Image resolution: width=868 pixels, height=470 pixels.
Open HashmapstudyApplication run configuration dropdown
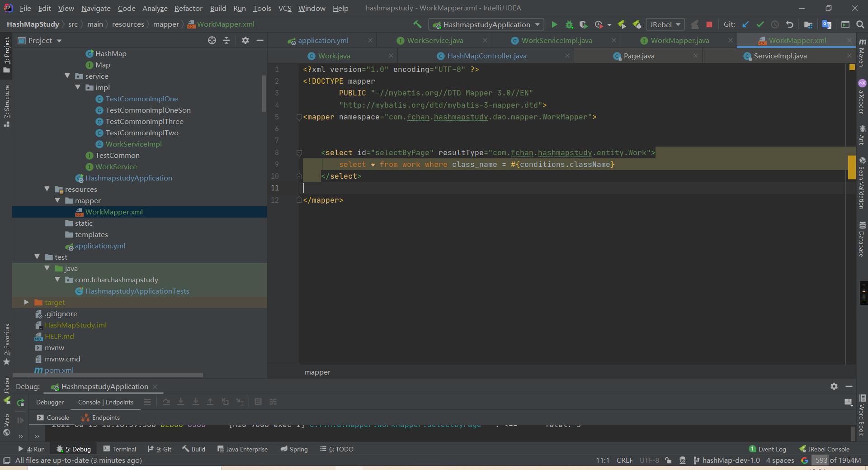(486, 24)
